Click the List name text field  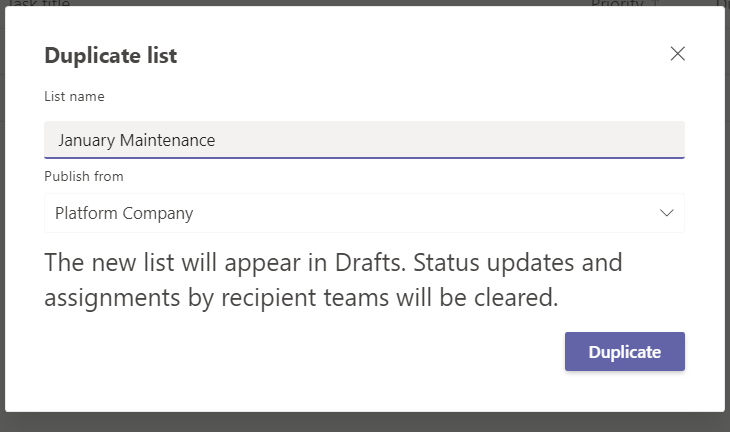[x=364, y=140]
